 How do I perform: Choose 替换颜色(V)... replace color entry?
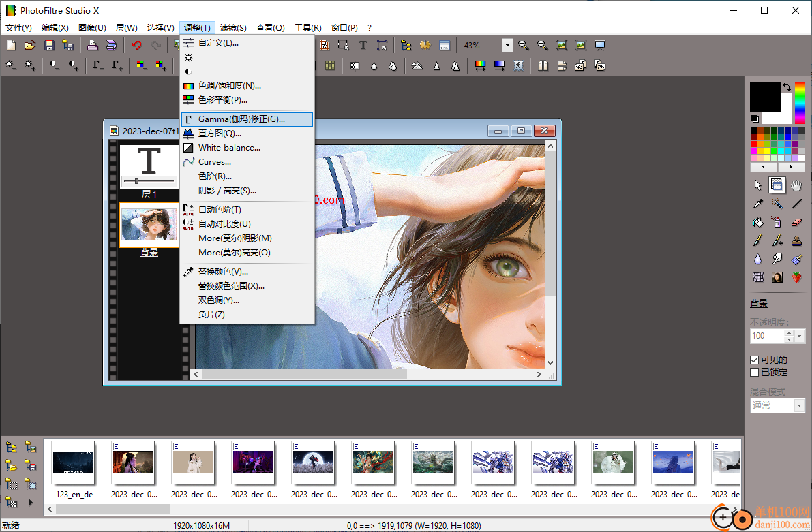coord(247,271)
